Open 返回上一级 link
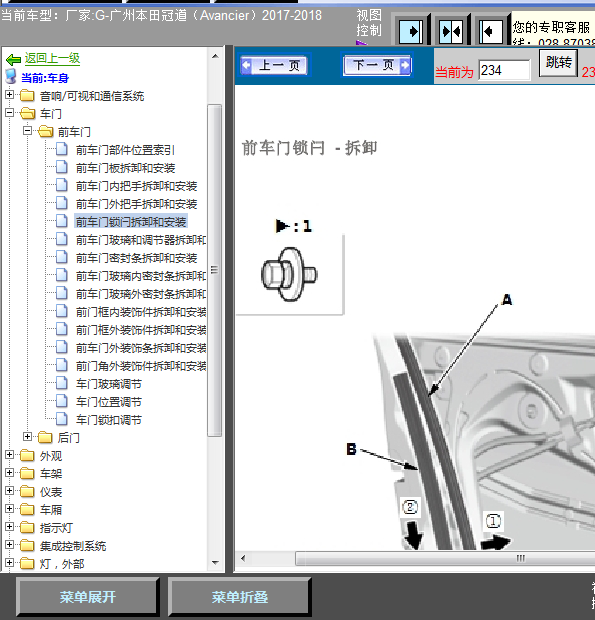Viewport: 595px width, 620px height. (52, 59)
